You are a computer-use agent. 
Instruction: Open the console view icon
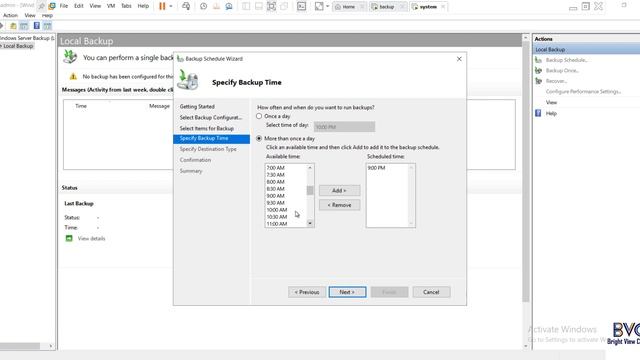tap(301, 6)
